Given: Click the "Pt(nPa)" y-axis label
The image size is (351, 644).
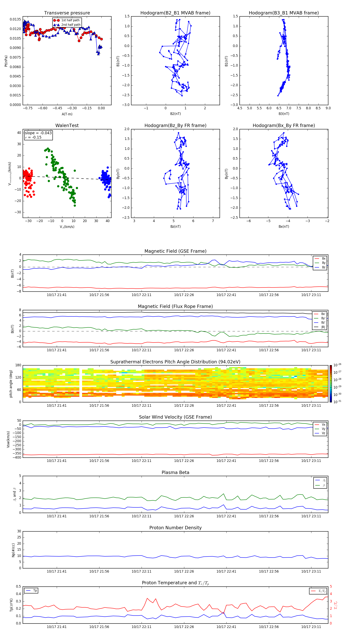Looking at the screenshot, I should 6,61.
